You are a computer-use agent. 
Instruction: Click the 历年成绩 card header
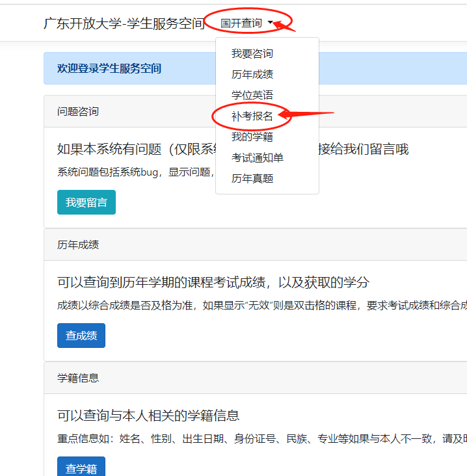point(78,245)
